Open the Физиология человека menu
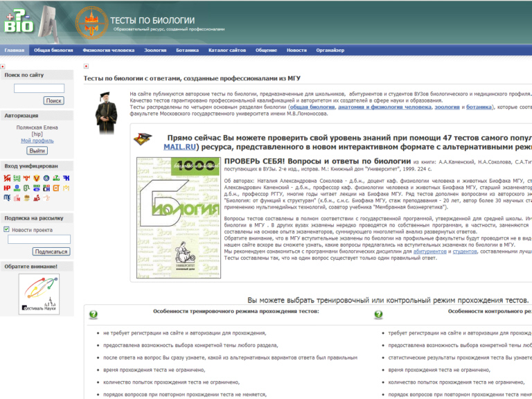 click(x=109, y=50)
